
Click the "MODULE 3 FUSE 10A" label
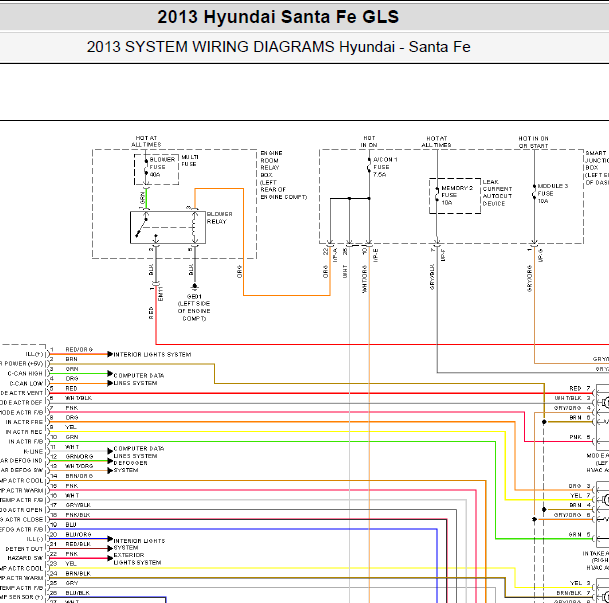(x=552, y=193)
